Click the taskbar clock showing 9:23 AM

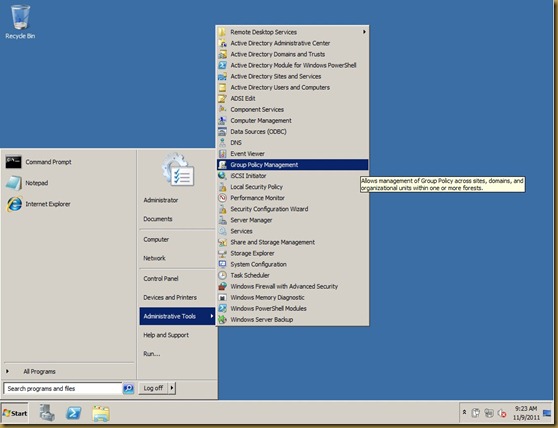(526, 413)
